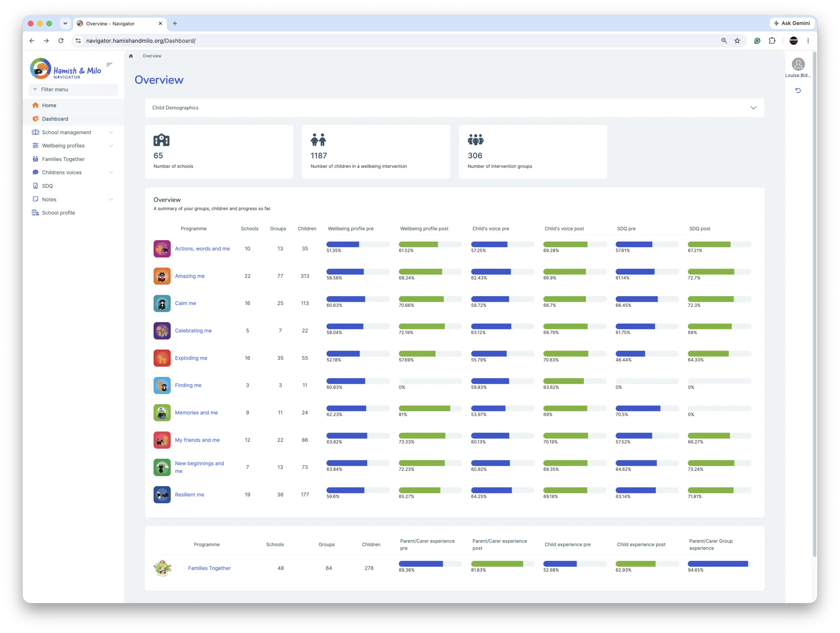Click Families Together Parent/Carer Group experience bar

click(x=720, y=564)
